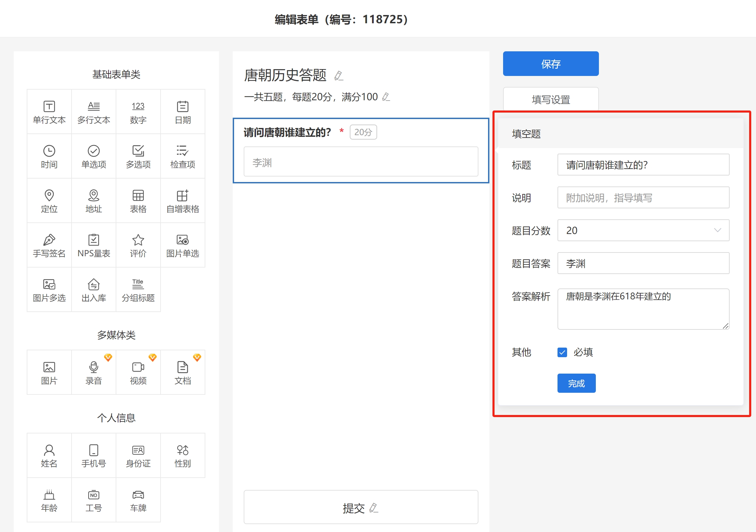Add a single-line text field
The height and width of the screenshot is (532, 756).
tap(49, 112)
